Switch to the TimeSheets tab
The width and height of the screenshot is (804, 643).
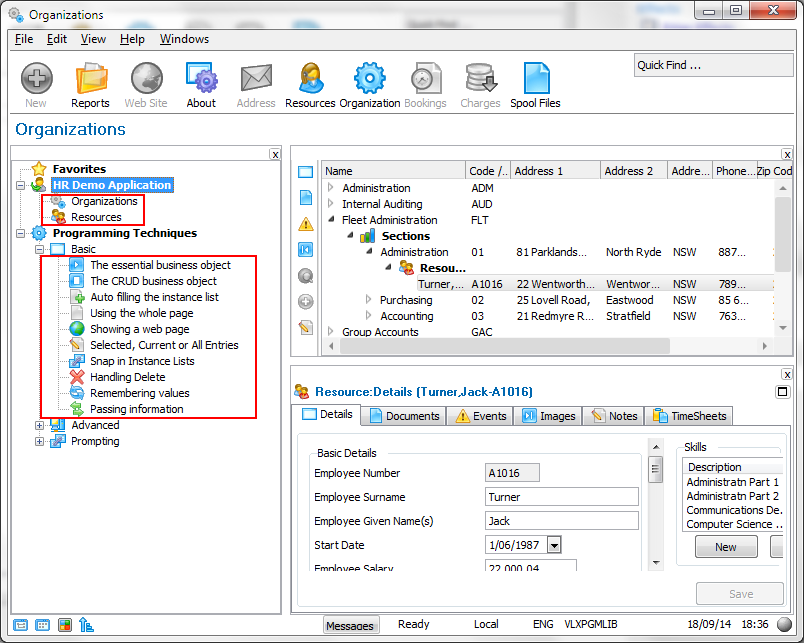689,416
